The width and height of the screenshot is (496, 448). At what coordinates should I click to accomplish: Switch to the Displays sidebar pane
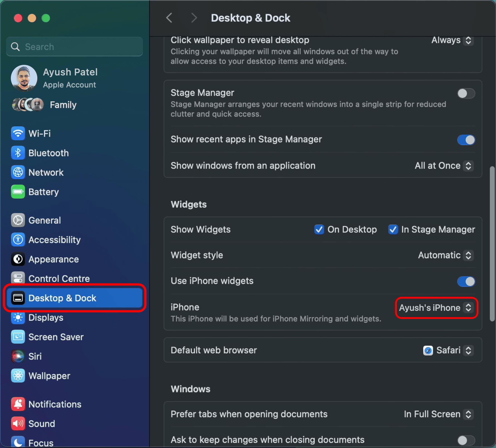(x=46, y=317)
